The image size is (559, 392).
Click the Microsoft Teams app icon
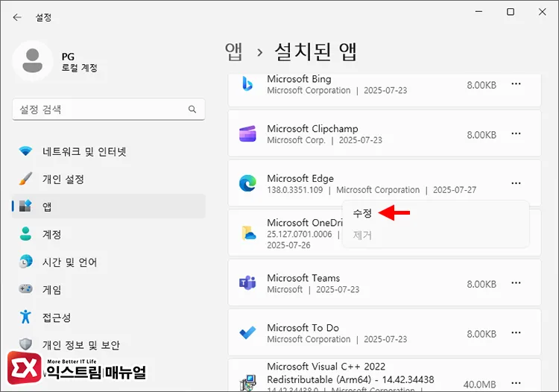click(x=247, y=283)
